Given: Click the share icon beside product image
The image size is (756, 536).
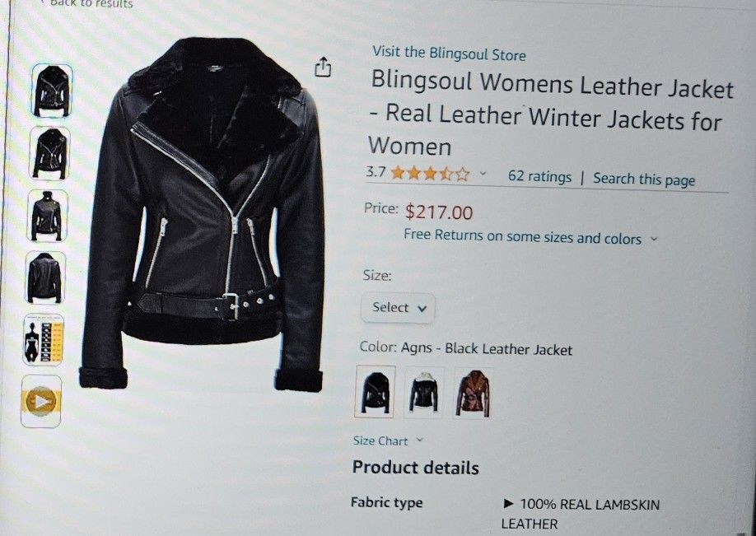Looking at the screenshot, I should click(x=323, y=67).
